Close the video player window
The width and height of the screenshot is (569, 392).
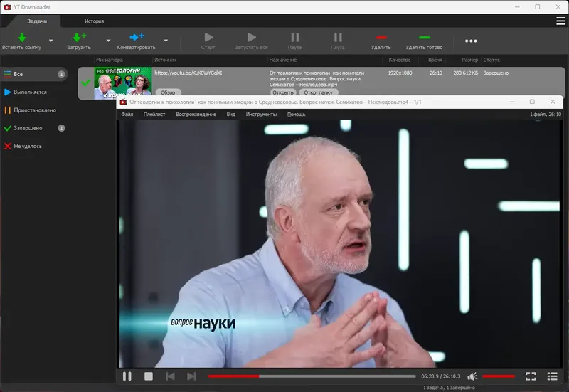click(x=553, y=102)
